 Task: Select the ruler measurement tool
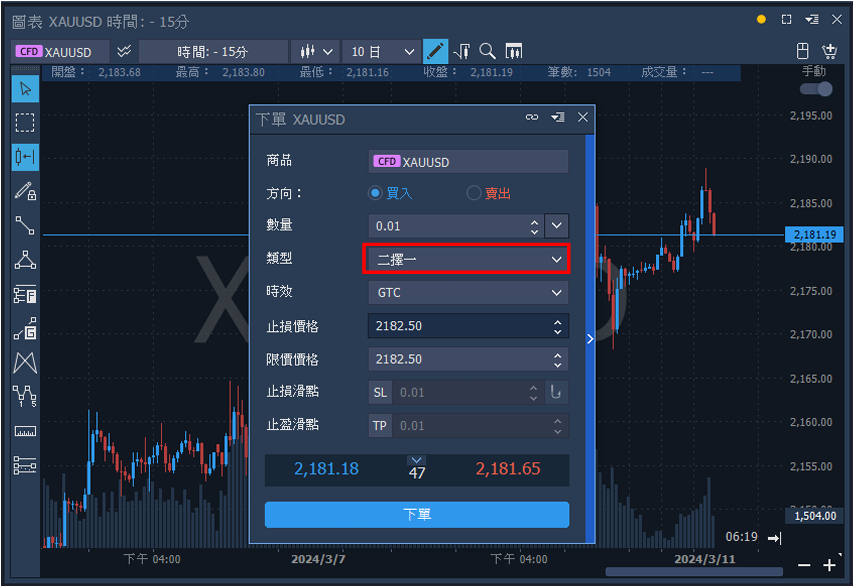point(25,431)
